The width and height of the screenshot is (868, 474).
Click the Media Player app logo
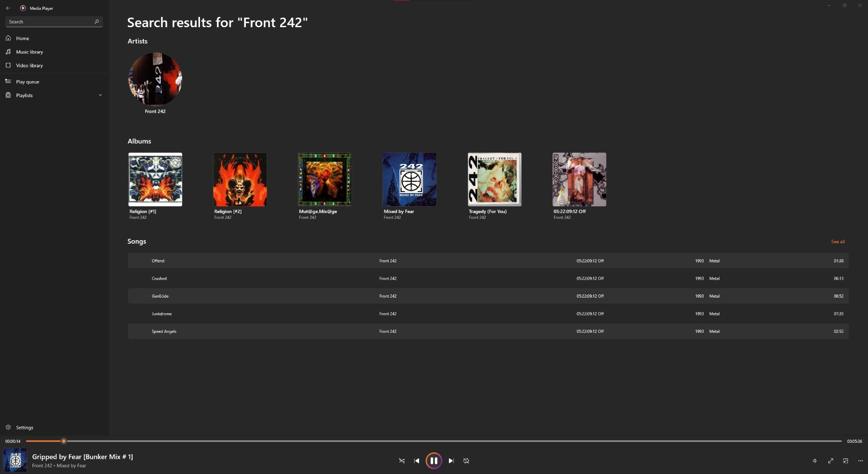pos(23,8)
